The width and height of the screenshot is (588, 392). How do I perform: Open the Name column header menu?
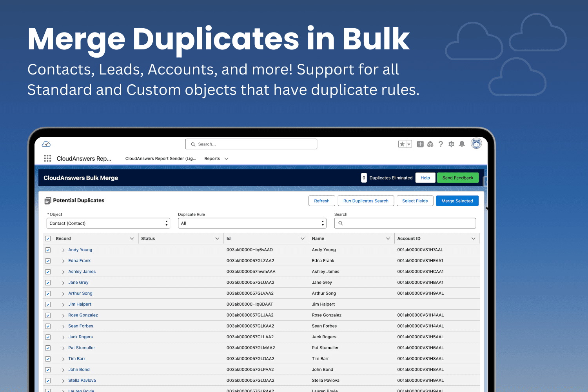click(388, 239)
